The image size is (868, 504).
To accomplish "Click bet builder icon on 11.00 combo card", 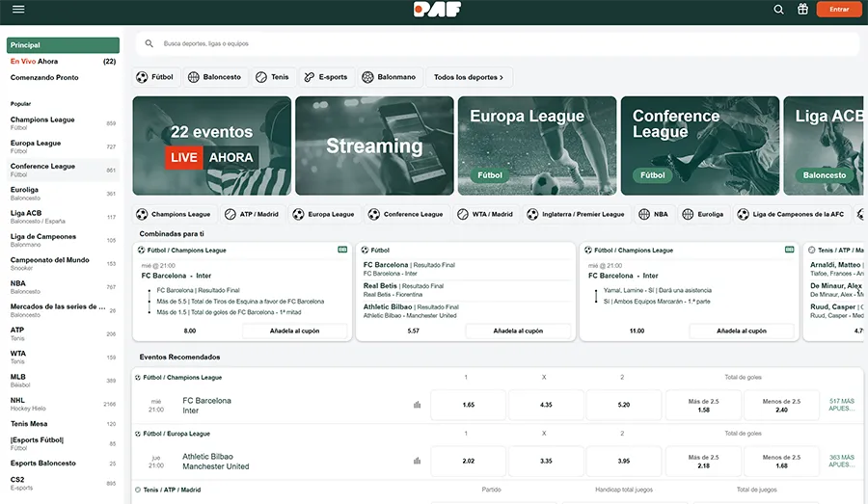I will (789, 250).
